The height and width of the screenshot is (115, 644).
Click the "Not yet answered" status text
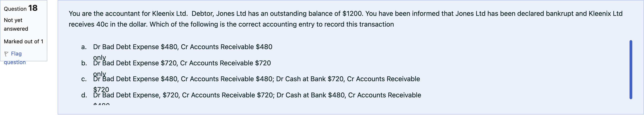pos(16,24)
